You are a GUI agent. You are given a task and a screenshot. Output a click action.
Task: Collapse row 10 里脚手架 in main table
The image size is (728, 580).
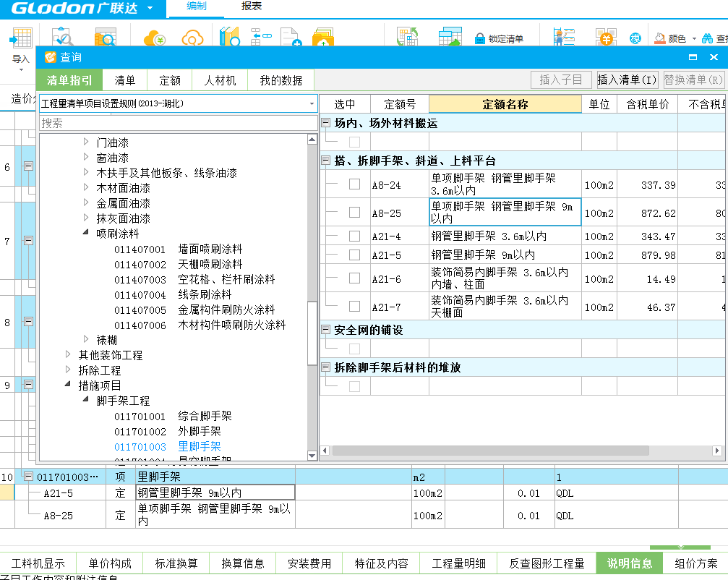click(29, 477)
